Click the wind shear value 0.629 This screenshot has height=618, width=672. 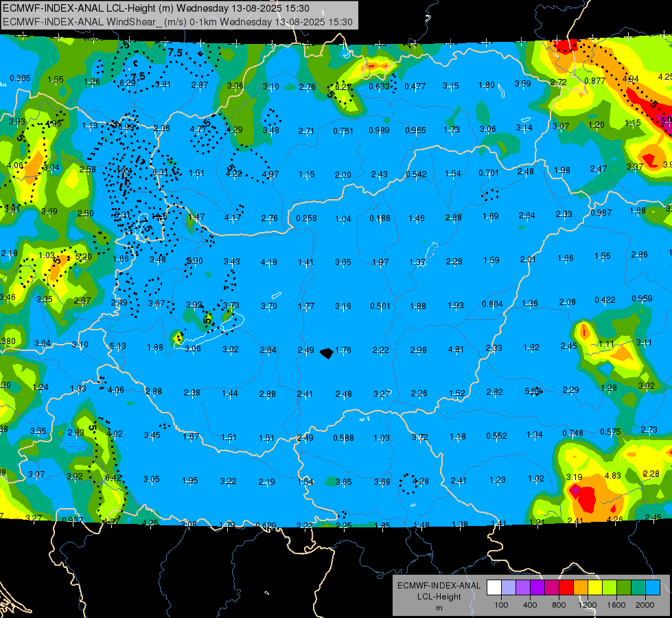point(266,525)
